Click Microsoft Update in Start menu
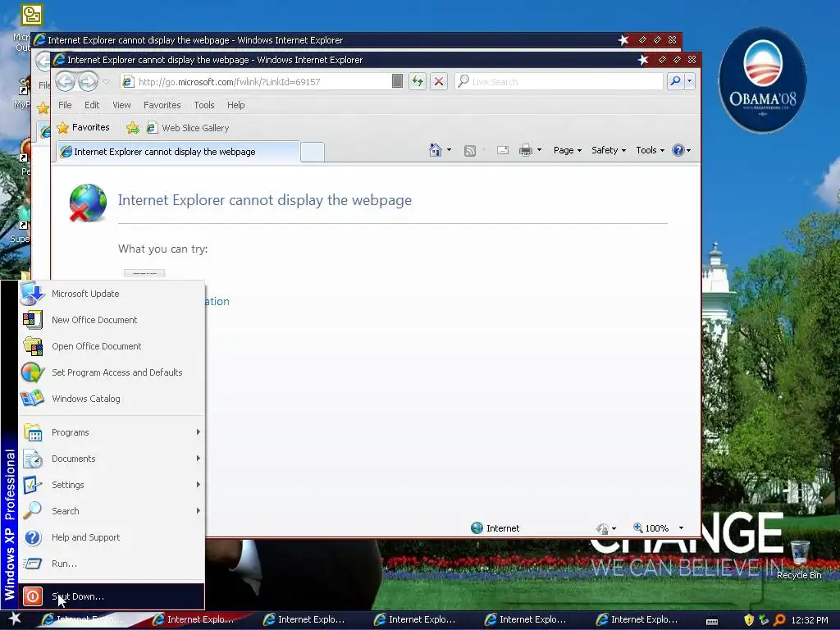 pyautogui.click(x=112, y=294)
